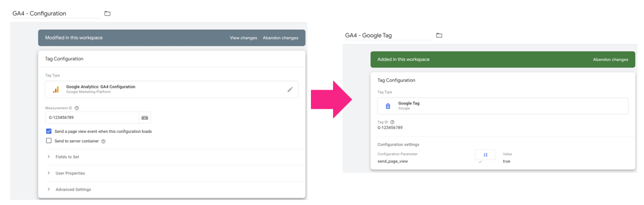Click Abandon changes in the gray modified banner
644x205 pixels.
coord(280,38)
